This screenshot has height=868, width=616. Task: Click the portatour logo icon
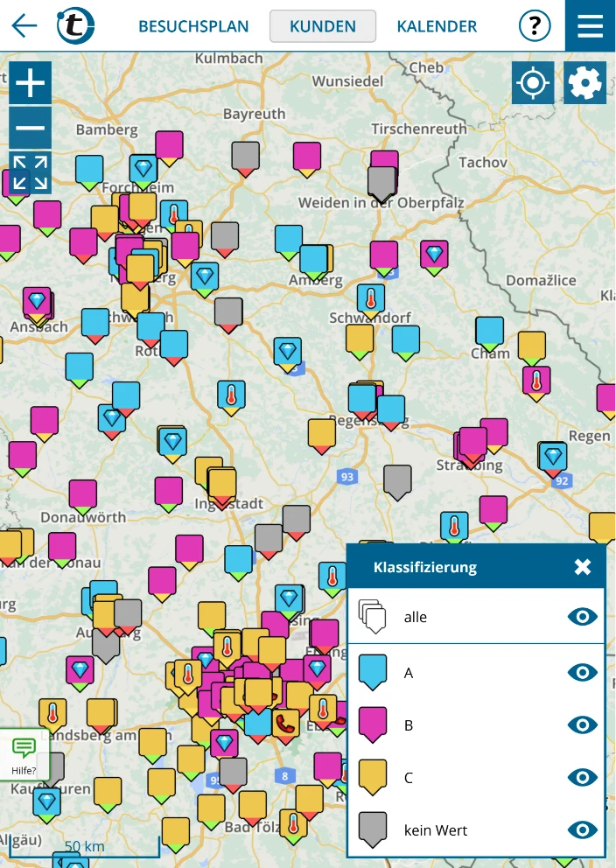(76, 26)
